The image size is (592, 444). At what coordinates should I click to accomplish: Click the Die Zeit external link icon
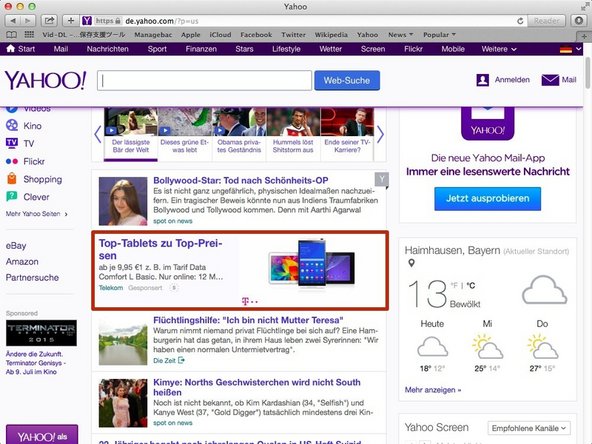click(181, 360)
